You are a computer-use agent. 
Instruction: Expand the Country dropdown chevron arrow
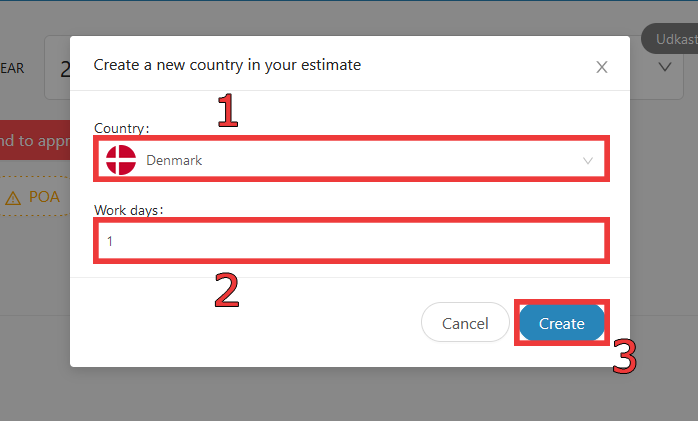tap(588, 161)
